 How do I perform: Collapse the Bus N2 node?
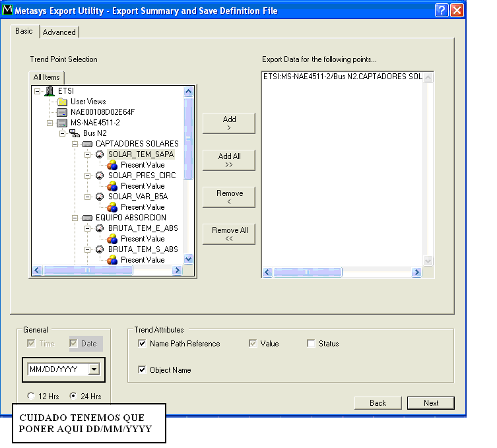pos(63,133)
